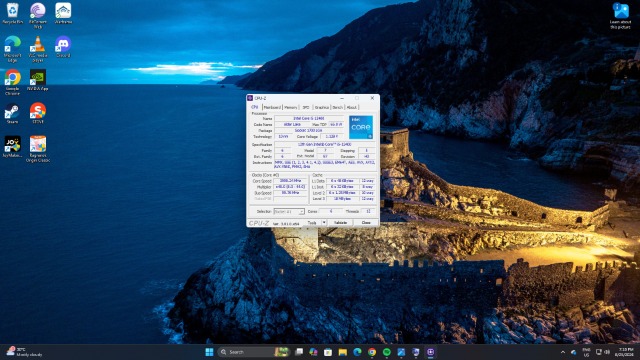
Task: Open the NVIDIA App desktop shortcut
Action: coord(38,80)
